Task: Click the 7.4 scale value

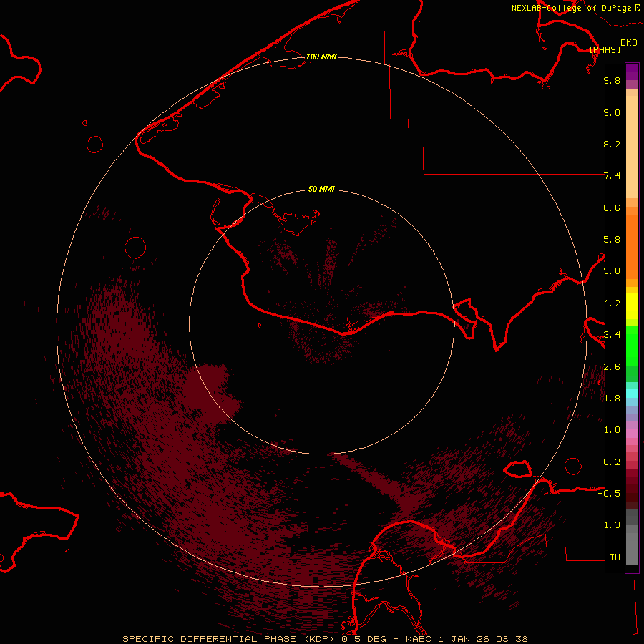Action: pyautogui.click(x=612, y=176)
